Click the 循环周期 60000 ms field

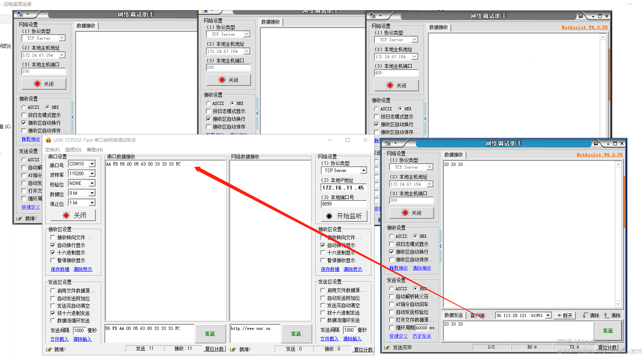coord(422,328)
